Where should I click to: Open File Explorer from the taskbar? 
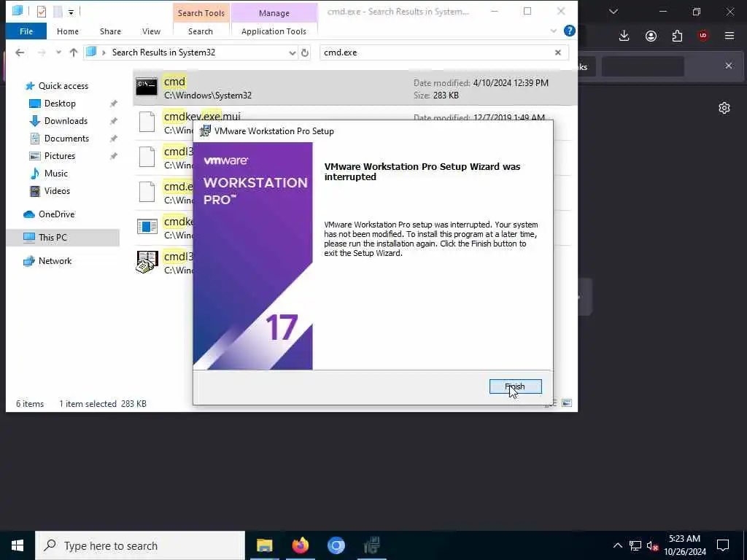pyautogui.click(x=264, y=545)
